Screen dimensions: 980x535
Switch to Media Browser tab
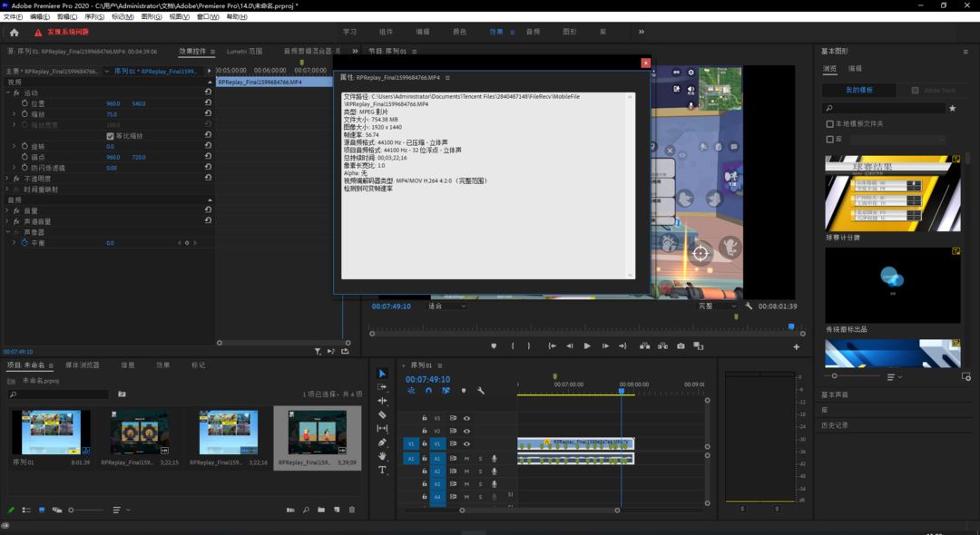(83, 365)
